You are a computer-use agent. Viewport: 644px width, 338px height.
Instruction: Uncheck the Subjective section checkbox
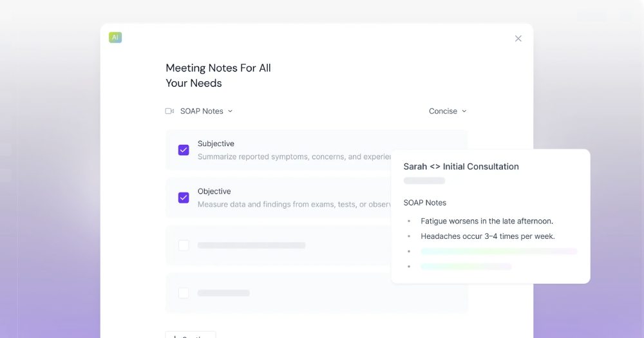pyautogui.click(x=184, y=150)
